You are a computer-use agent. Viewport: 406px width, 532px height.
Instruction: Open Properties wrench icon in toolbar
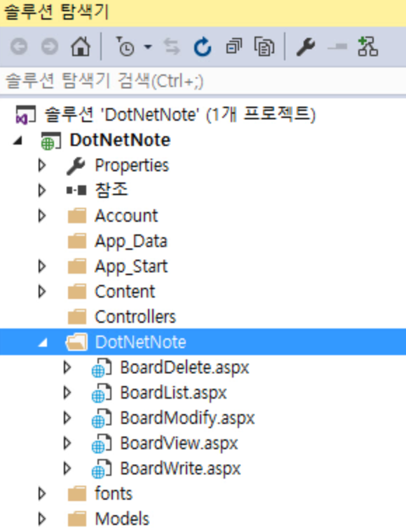(x=306, y=46)
